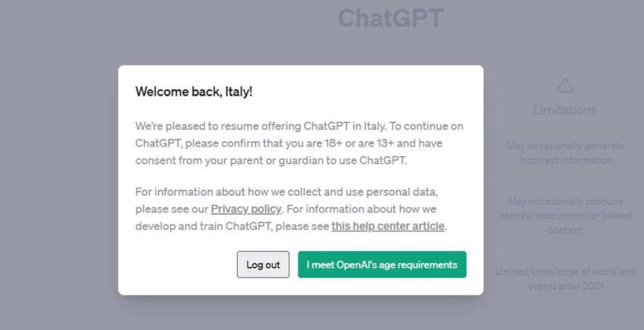Open the Privacy policy link

(x=246, y=209)
